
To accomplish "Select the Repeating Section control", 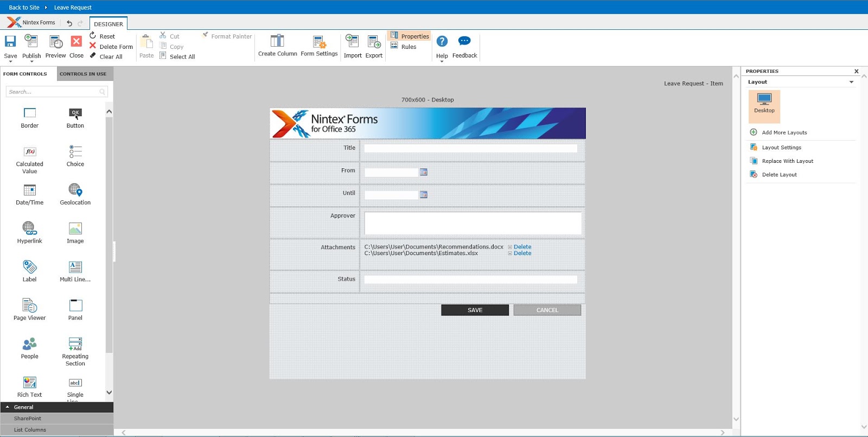I will tap(75, 352).
